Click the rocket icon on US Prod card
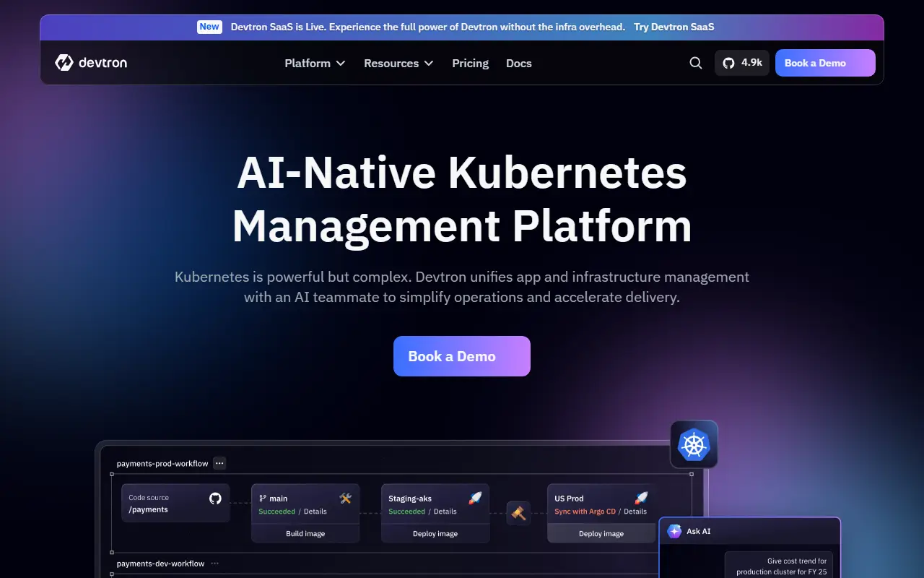The image size is (924, 578). point(641,498)
